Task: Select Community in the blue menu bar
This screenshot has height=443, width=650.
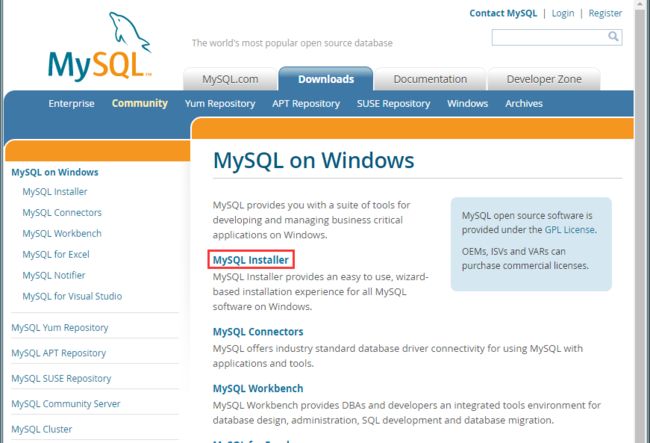Action: tap(140, 104)
